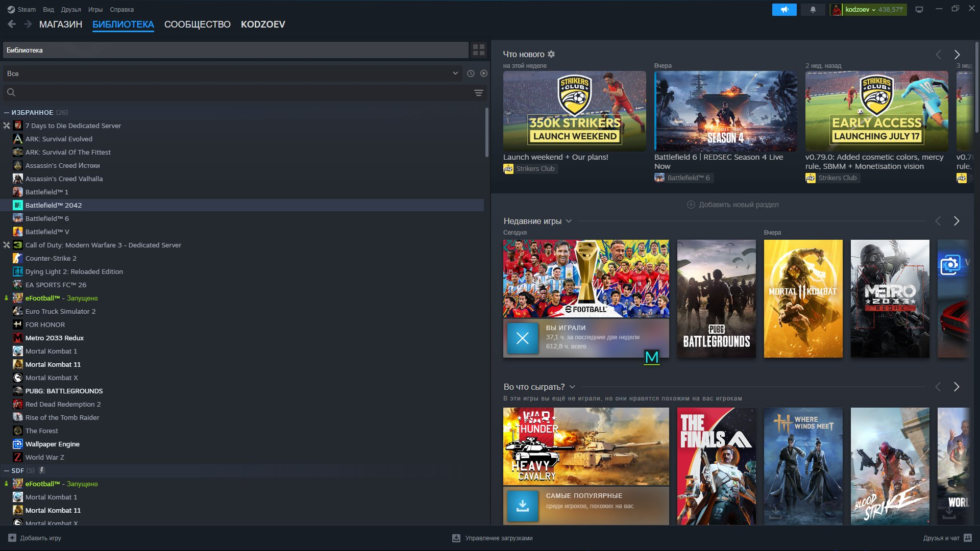Open the Steam menu
This screenshot has height=551, width=980.
[x=27, y=10]
